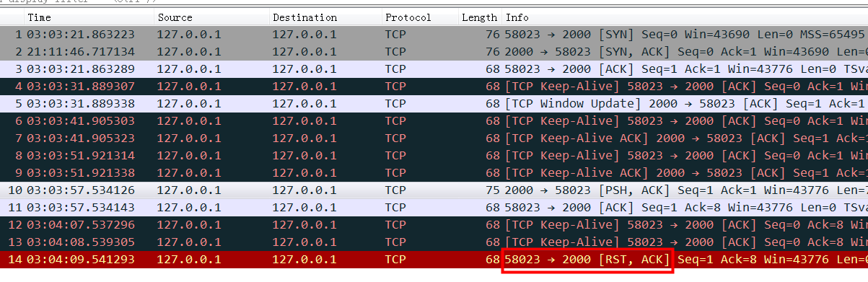Select packet 13 timestamped 03:04:08.539305

(434, 242)
